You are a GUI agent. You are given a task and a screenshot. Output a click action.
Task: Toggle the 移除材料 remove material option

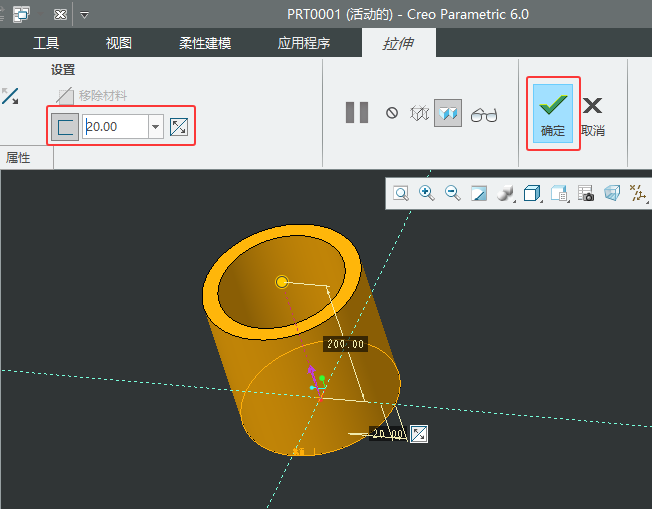[92, 96]
